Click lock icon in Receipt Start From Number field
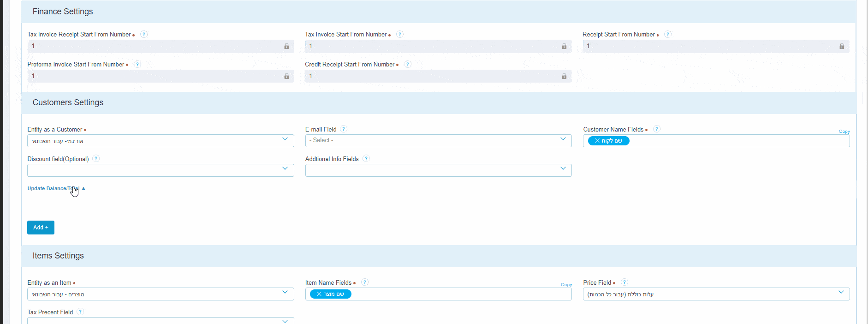The height and width of the screenshot is (324, 868). click(x=842, y=46)
